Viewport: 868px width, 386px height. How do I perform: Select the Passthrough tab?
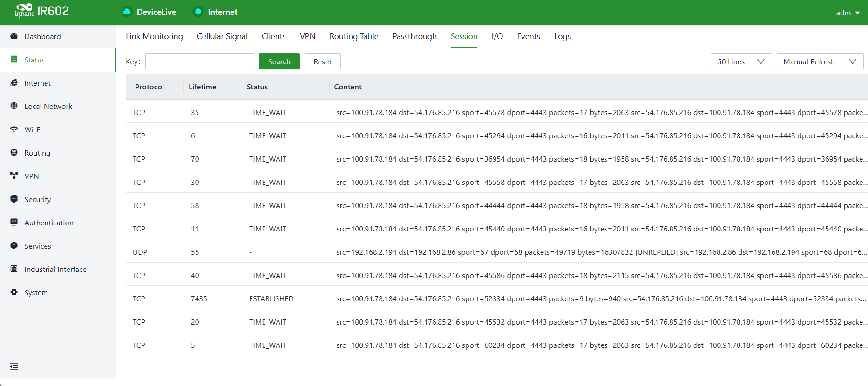tap(414, 36)
